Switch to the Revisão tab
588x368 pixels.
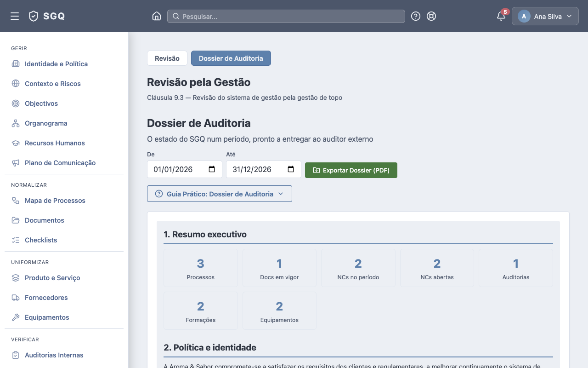[x=167, y=58]
